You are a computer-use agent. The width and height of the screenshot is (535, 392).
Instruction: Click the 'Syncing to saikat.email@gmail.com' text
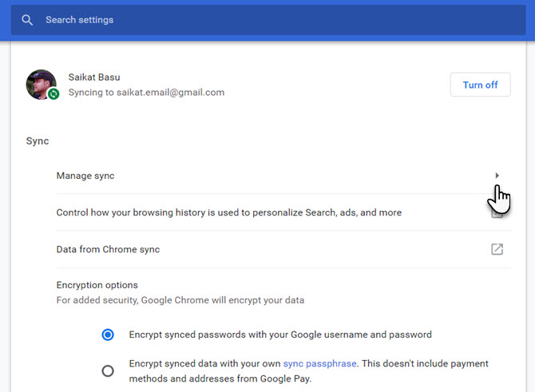click(157, 92)
